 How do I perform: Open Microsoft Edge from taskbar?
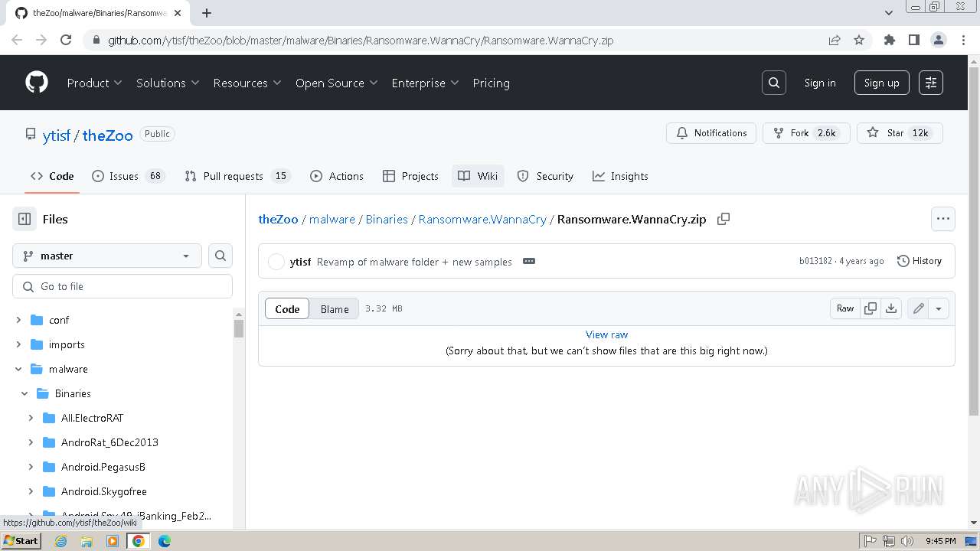(x=165, y=541)
